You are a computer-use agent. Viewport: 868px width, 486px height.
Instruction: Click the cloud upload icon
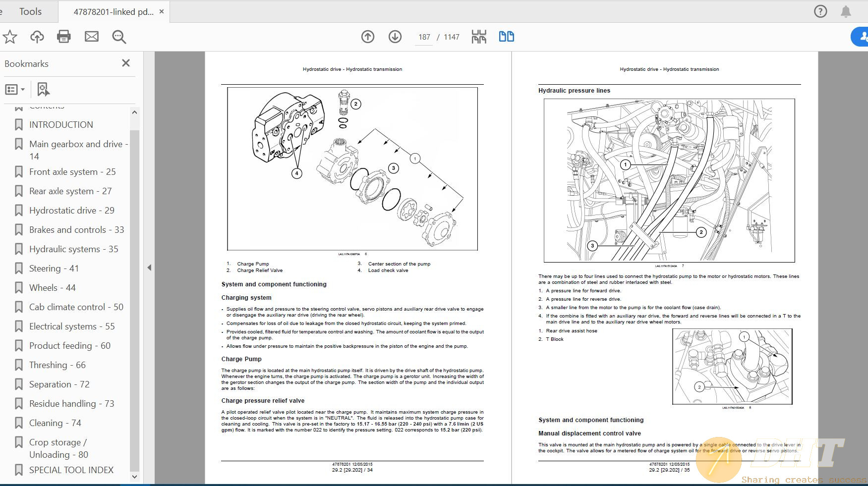pyautogui.click(x=37, y=37)
